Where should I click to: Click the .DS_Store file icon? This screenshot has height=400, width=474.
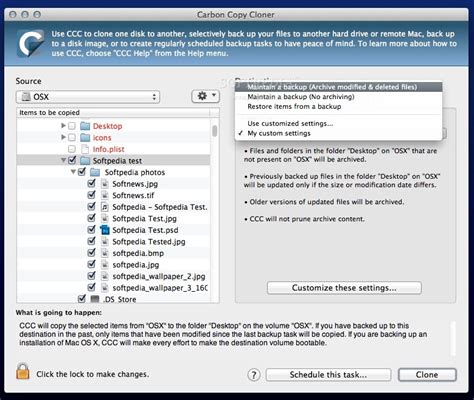95,299
